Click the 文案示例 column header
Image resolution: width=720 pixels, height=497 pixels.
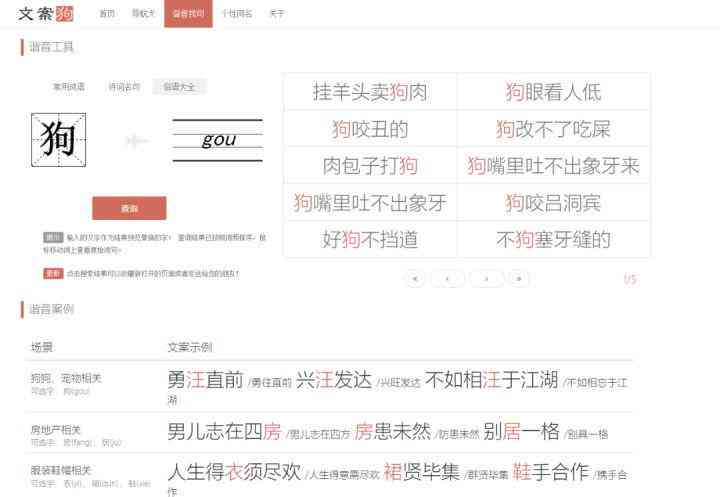pos(190,347)
